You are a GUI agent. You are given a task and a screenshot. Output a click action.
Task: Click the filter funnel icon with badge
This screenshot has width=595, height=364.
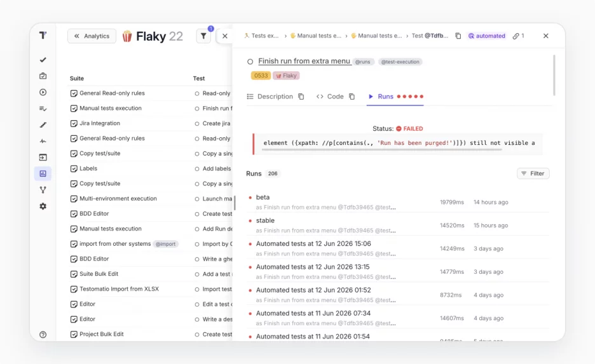(x=204, y=36)
